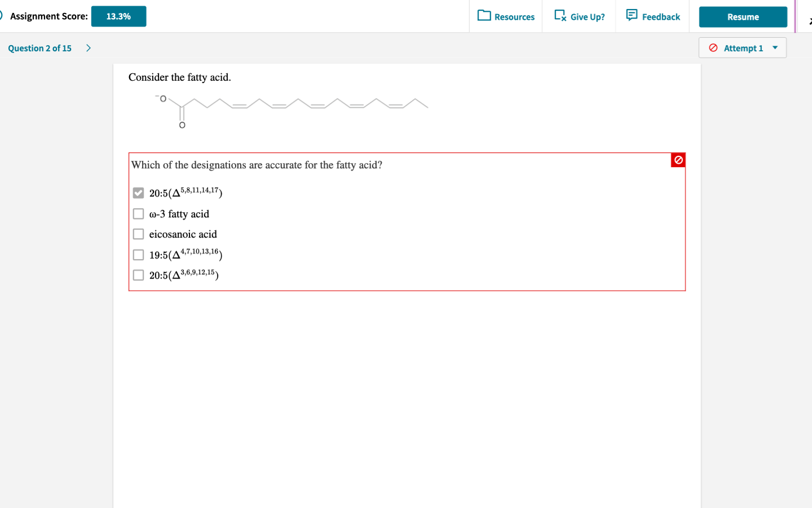Select the eicosanoic acid checkbox
The image size is (812, 508).
point(138,234)
